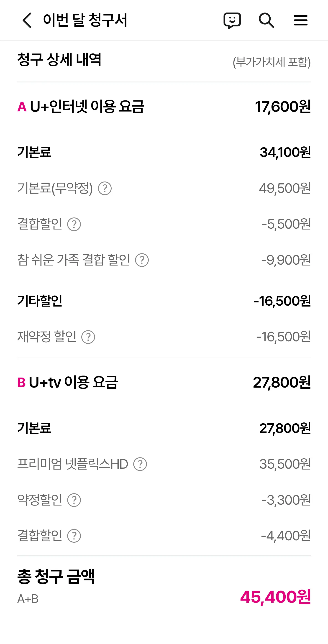Tap help icon beside 기본료(무약정)
Screen dimensions: 328x644
[x=105, y=188]
